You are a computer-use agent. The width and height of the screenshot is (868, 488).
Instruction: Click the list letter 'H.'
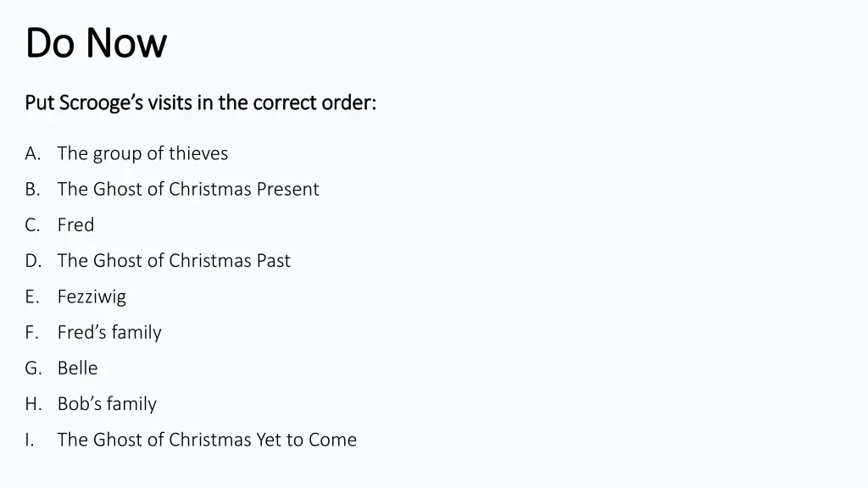tap(33, 404)
